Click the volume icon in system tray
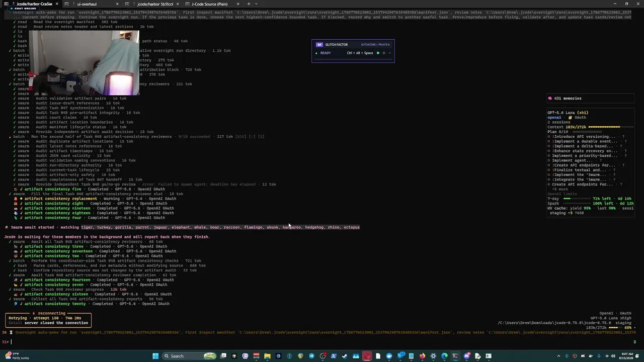Screen dimensions: 644x362 [x=613, y=356]
